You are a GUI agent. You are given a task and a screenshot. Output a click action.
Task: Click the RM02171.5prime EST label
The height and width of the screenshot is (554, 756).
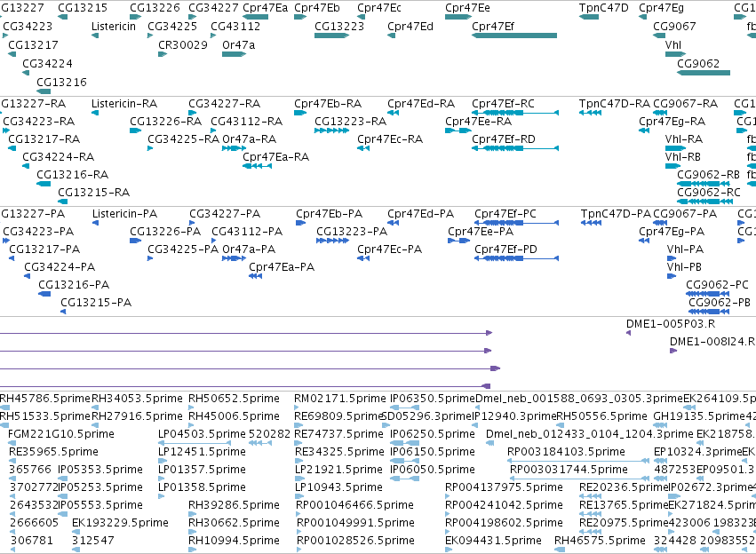(340, 399)
